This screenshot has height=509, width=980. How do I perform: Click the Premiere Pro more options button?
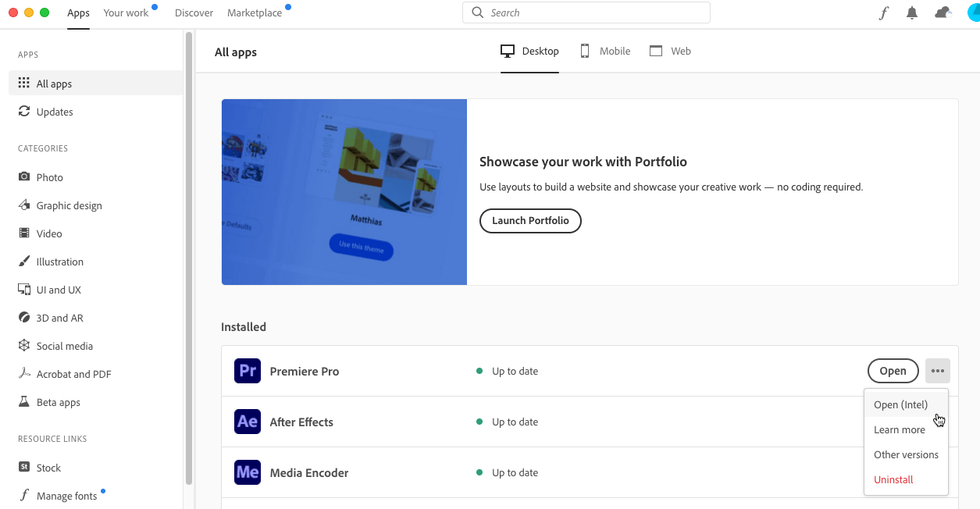tap(937, 371)
